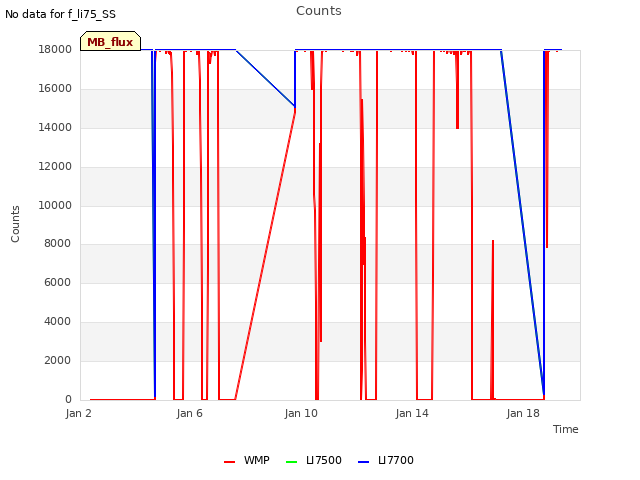Image resolution: width=640 pixels, height=480 pixels.
Task: Click the 18000 y-axis tick label
Action: pyautogui.click(x=55, y=49)
